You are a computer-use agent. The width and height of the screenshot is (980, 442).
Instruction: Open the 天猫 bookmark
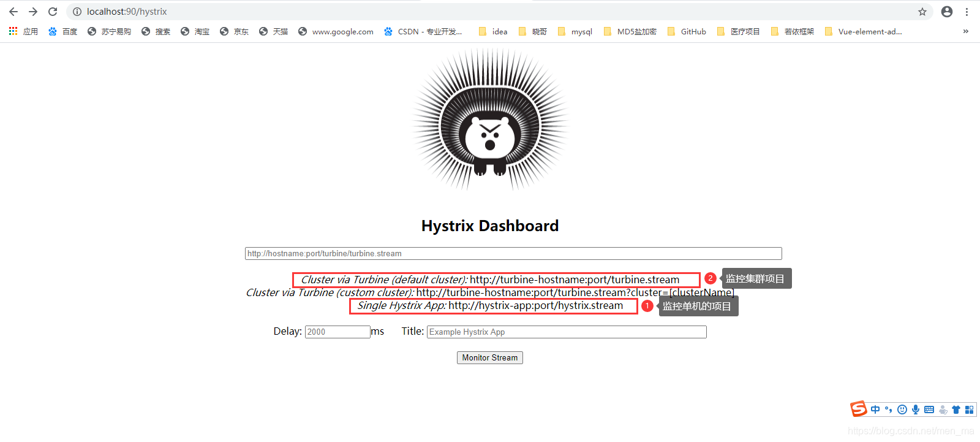point(273,31)
